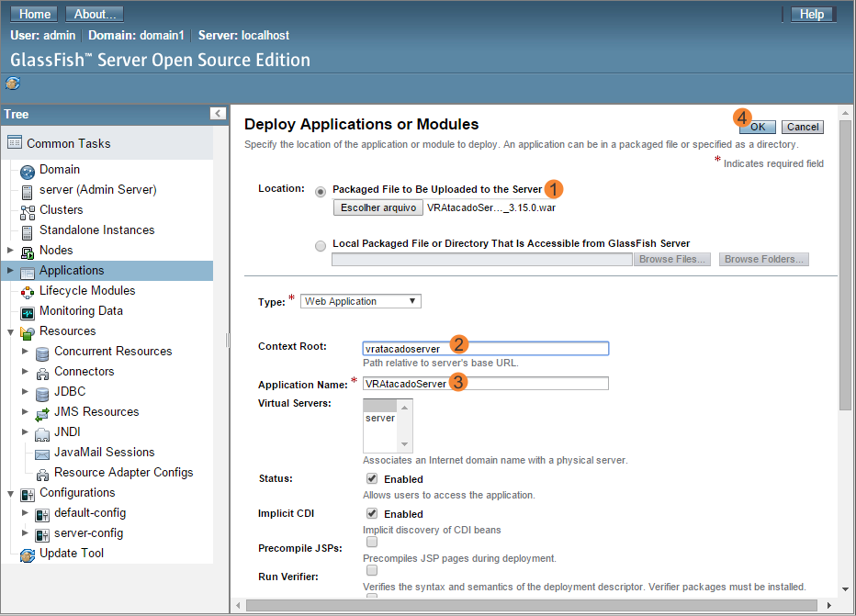Image resolution: width=856 pixels, height=616 pixels.
Task: Click the Escolher arquivo file button
Action: click(x=378, y=207)
